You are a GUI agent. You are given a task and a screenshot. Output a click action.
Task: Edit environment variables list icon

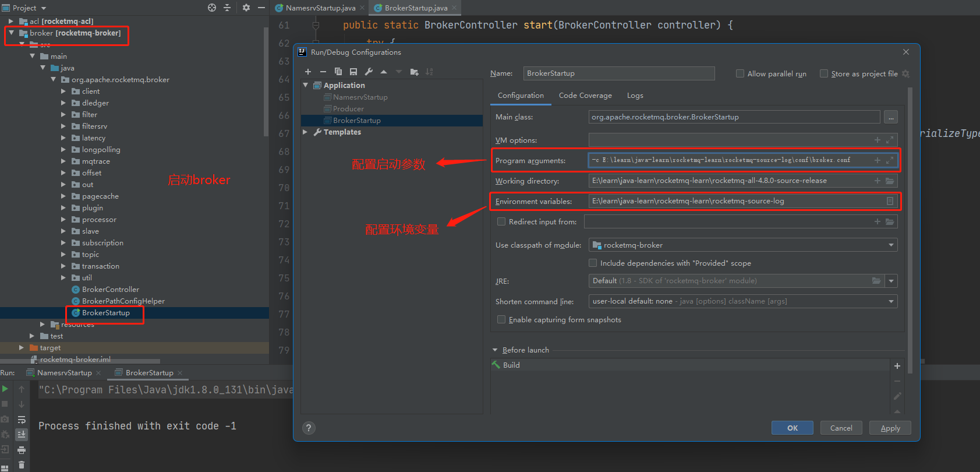click(x=890, y=201)
